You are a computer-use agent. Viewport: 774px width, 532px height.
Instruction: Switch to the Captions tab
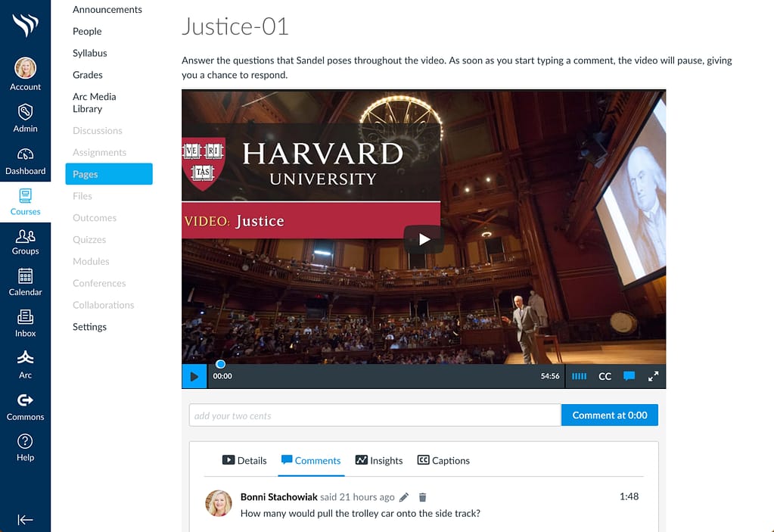point(443,460)
